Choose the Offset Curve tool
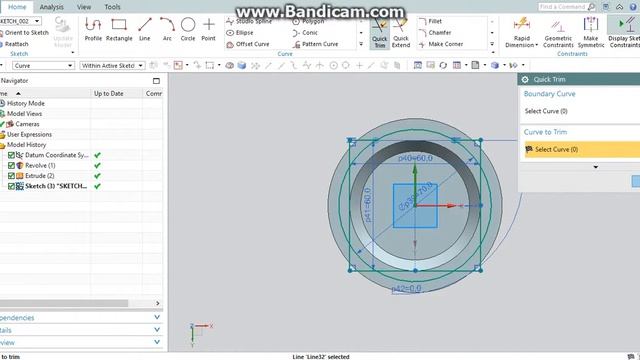Viewport: 640px width, 360px height. click(248, 44)
